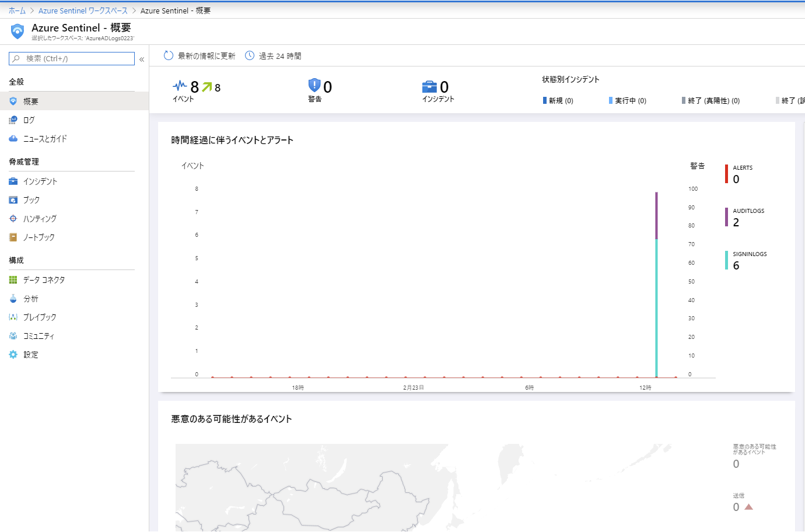
Task: Click the AUDITLOGS purple legend swatch
Action: tap(726, 217)
